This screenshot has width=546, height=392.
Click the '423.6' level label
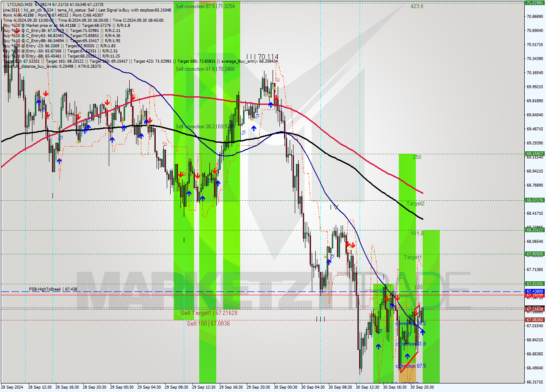click(417, 6)
